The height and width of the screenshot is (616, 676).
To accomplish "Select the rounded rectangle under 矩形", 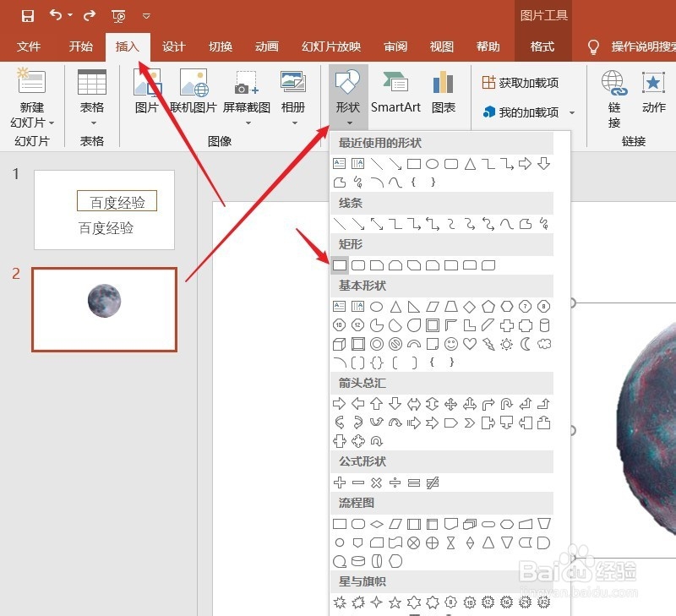I will click(358, 265).
